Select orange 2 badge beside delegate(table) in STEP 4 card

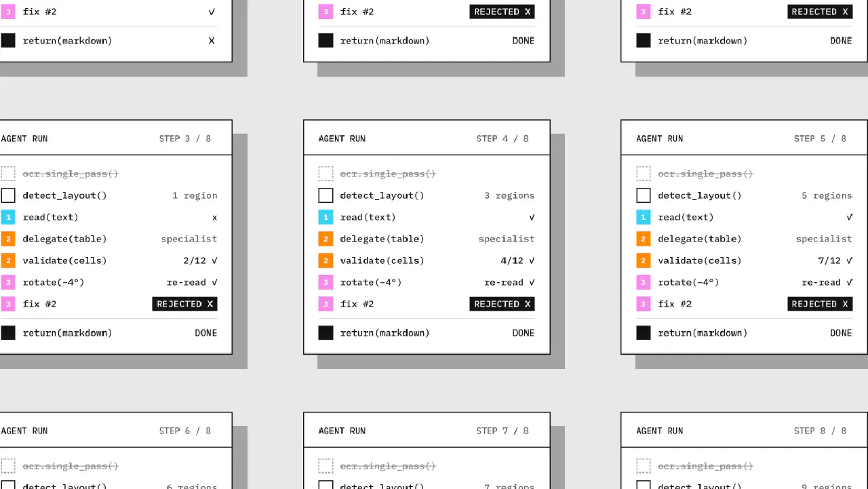325,239
